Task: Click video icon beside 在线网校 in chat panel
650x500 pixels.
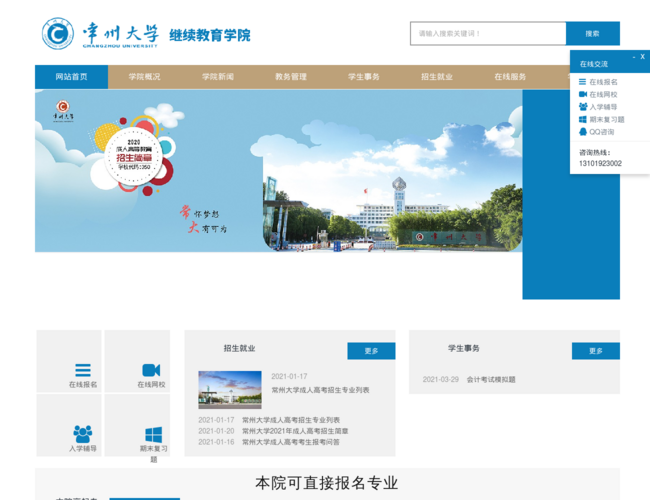Action: [x=583, y=95]
